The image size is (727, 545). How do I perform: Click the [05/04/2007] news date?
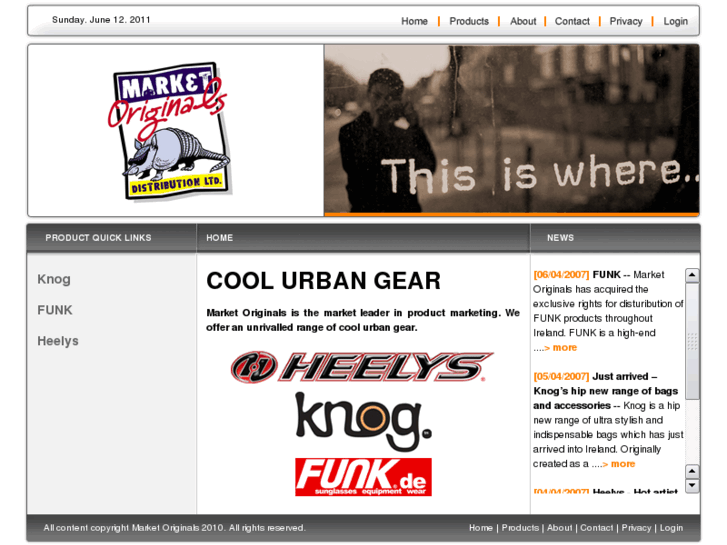[x=561, y=376]
